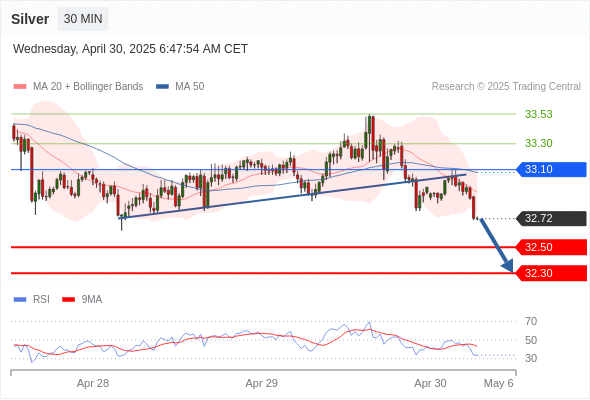Viewport: 590px width, 400px height.
Task: Click the 9MA red legend swatch
Action: [68, 300]
